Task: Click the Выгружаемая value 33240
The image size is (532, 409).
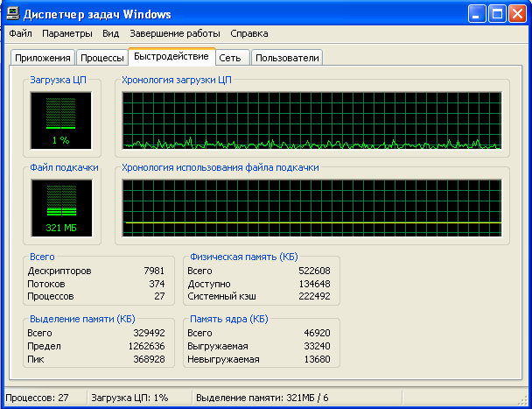Action: 317,346
